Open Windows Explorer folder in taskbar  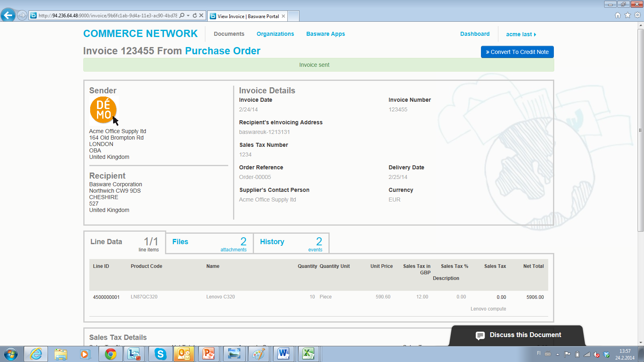click(x=61, y=354)
